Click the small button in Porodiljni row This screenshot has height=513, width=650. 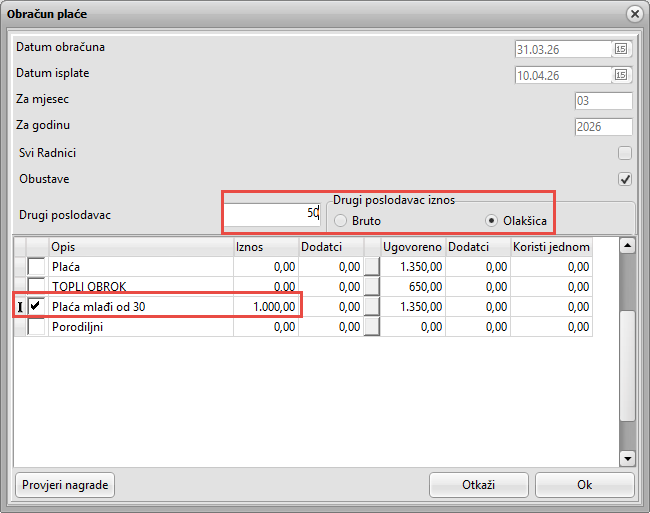point(372,327)
